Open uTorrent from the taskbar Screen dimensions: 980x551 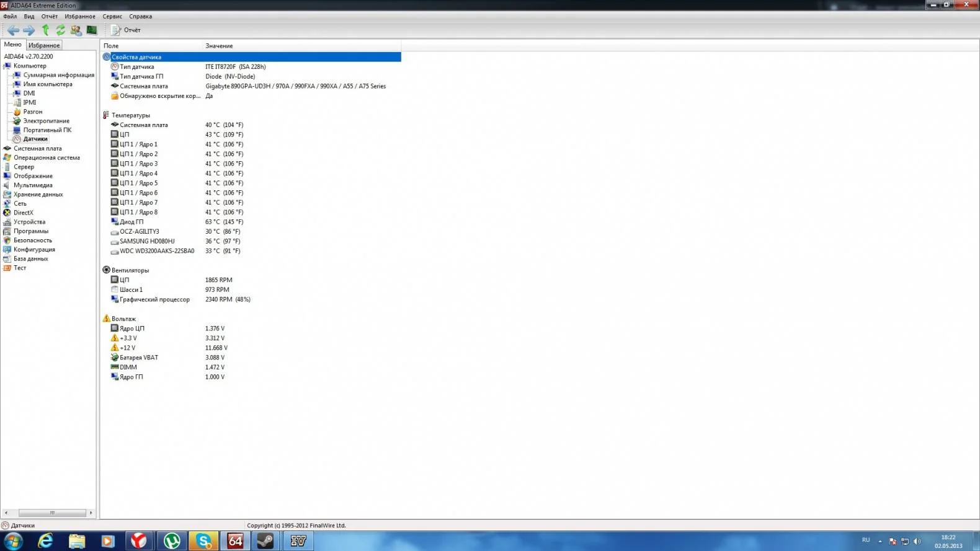coord(172,541)
